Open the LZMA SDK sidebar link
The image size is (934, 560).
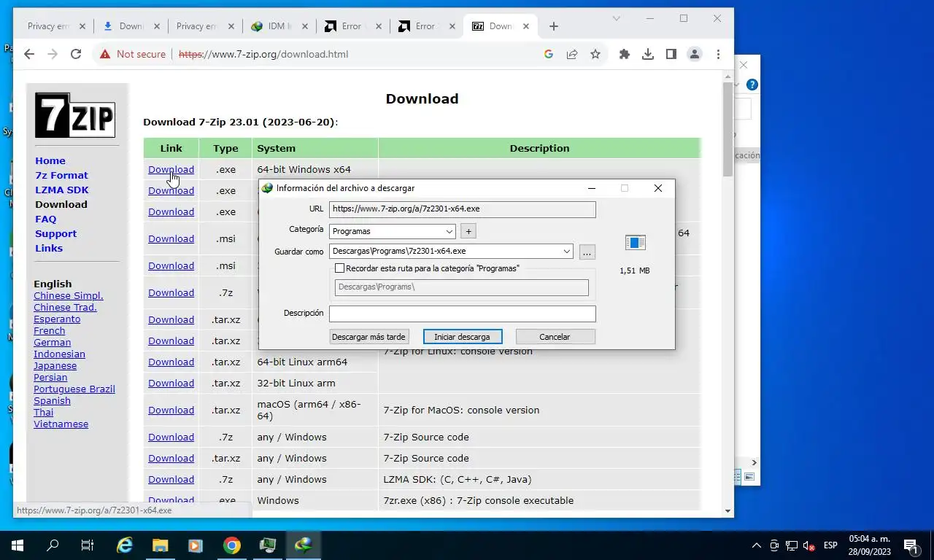62,190
